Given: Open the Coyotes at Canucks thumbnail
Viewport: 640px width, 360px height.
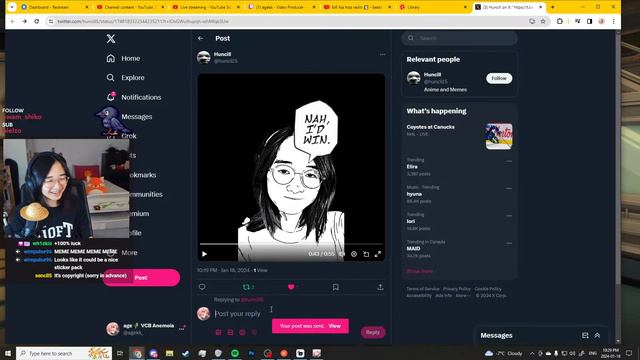Looking at the screenshot, I should point(499,136).
